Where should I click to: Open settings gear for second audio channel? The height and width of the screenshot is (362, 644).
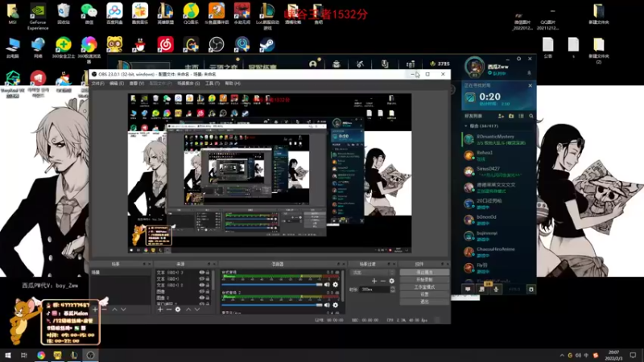click(x=336, y=305)
